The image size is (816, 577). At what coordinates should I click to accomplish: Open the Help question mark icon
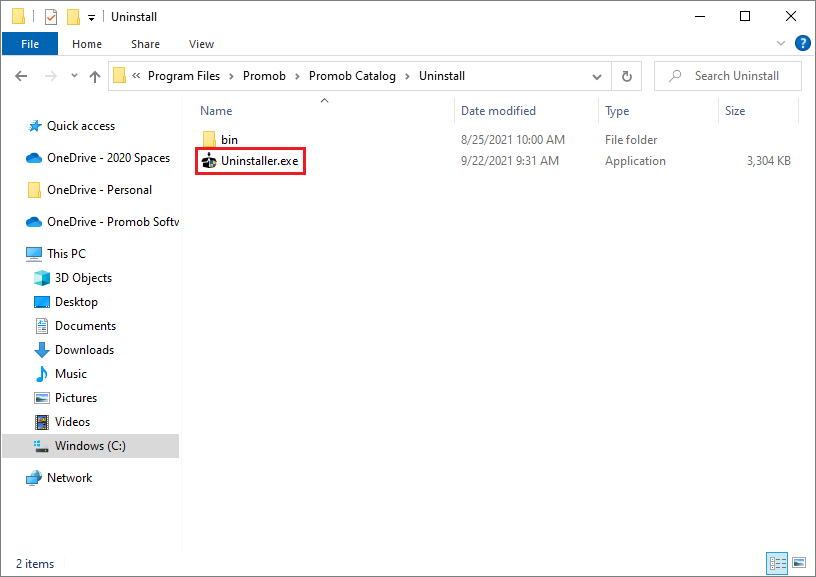802,43
